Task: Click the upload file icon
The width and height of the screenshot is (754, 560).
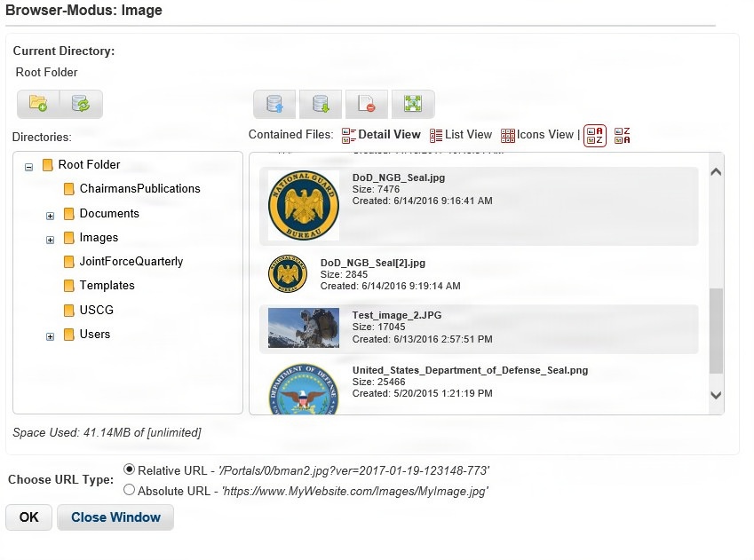Action: pos(274,103)
